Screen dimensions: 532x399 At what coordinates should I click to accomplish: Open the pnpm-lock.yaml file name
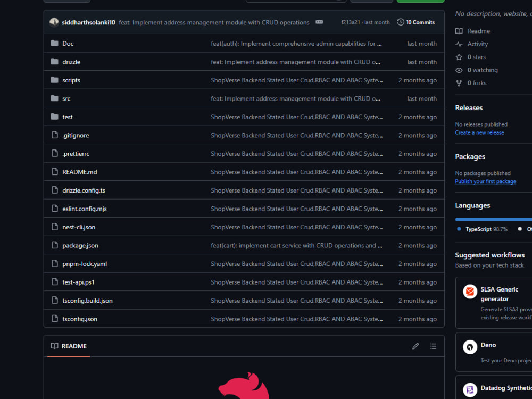point(85,264)
